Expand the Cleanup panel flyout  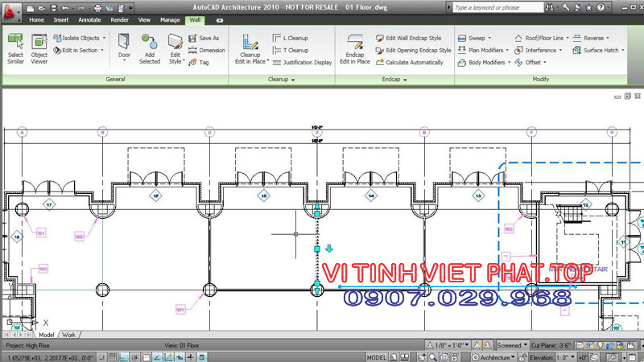tap(283, 80)
